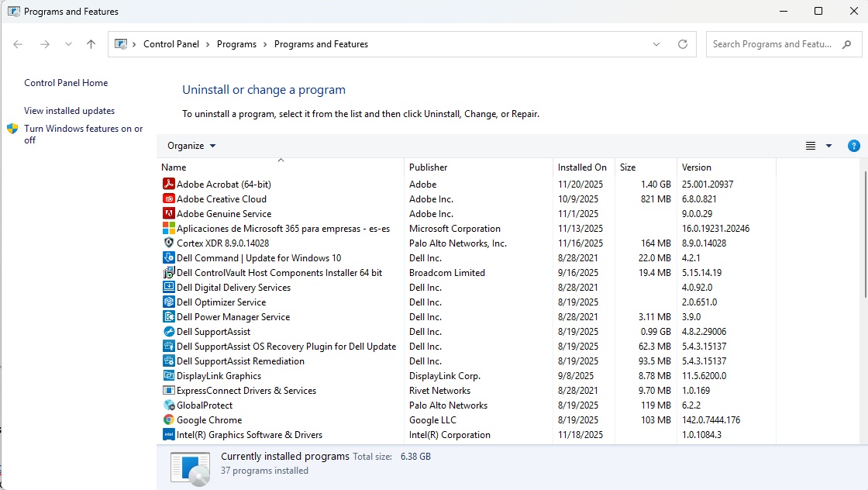Click View installed updates
This screenshot has width=868, height=490.
[x=69, y=111]
